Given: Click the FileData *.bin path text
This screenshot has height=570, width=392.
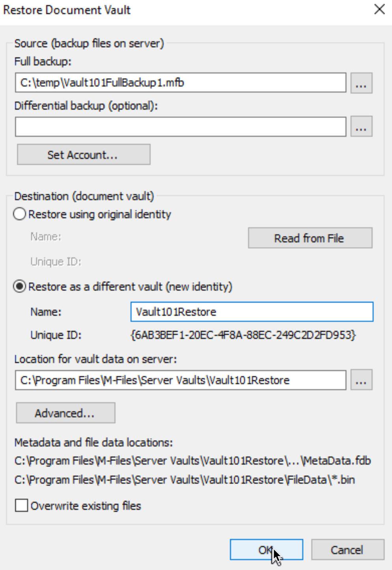Looking at the screenshot, I should point(185,480).
